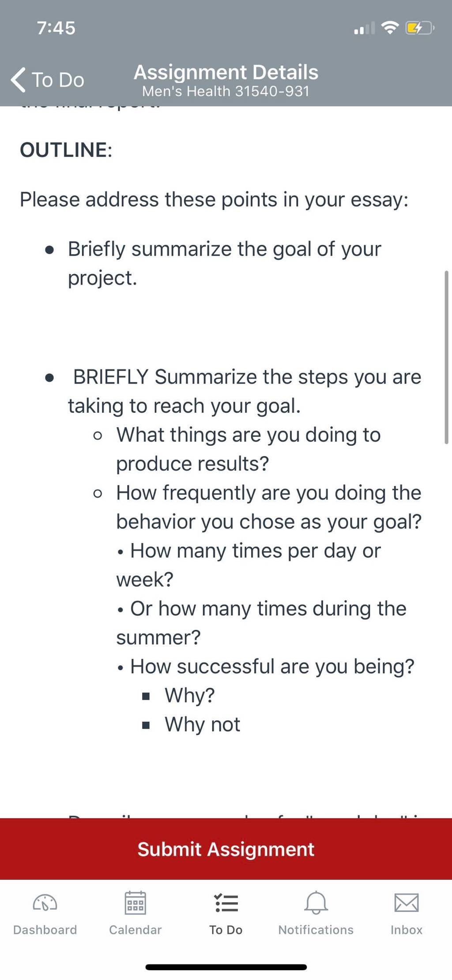Tap the Assignment Details header title

tap(226, 72)
